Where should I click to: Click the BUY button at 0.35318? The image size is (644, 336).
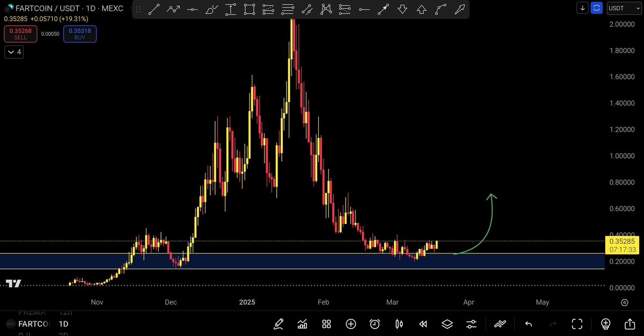pyautogui.click(x=79, y=34)
